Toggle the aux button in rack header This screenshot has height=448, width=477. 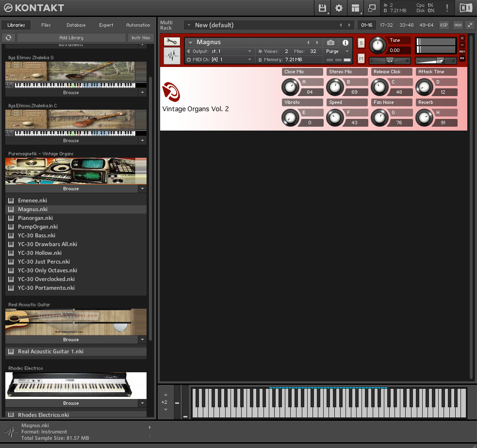[458, 25]
